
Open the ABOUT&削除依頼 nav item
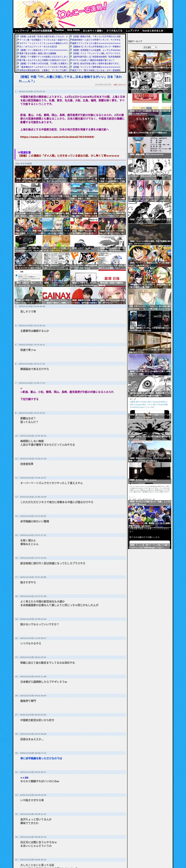click(x=42, y=30)
